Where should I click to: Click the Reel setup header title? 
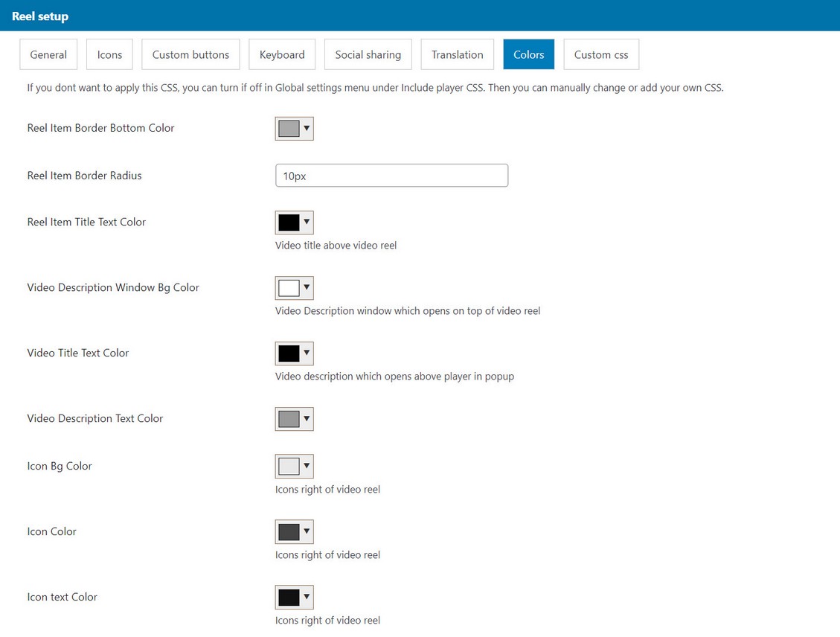point(40,16)
